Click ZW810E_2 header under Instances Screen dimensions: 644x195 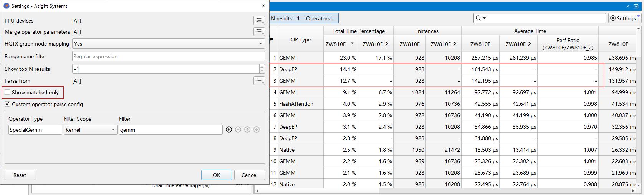point(444,44)
